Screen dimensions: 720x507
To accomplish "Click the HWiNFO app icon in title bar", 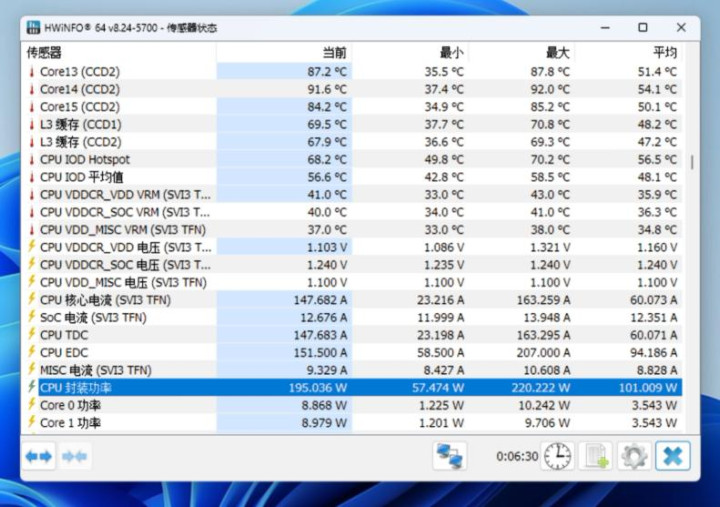I will [x=33, y=28].
